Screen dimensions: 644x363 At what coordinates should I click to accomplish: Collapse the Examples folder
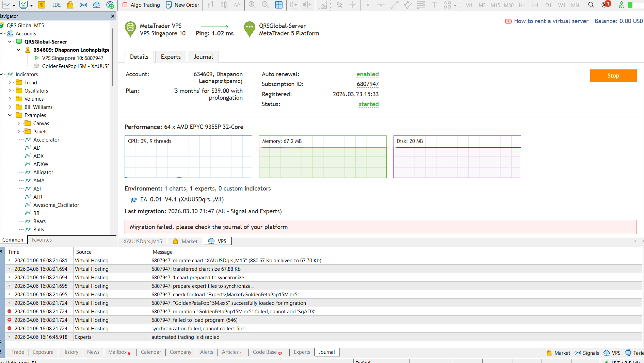(10, 115)
